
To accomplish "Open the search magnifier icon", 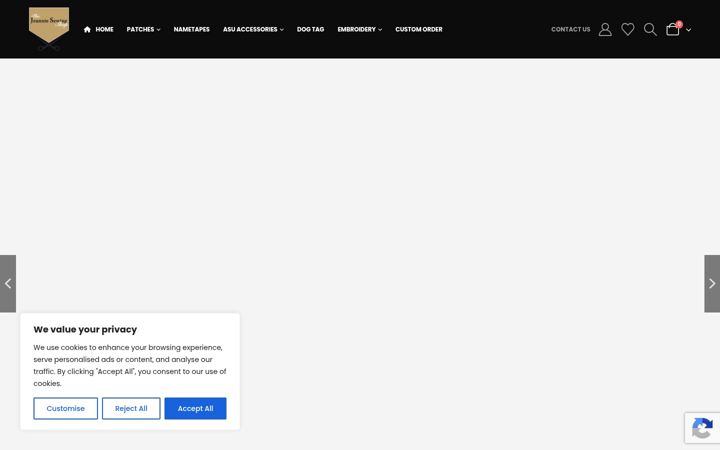I will click(650, 29).
